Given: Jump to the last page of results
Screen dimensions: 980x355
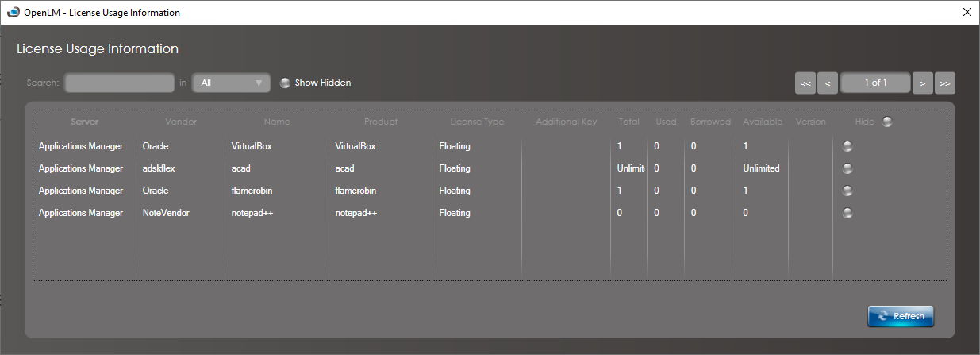Looking at the screenshot, I should point(944,83).
